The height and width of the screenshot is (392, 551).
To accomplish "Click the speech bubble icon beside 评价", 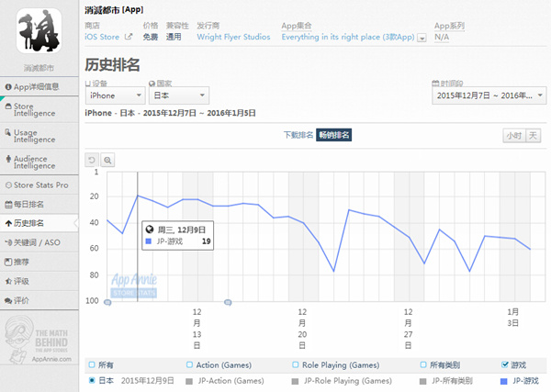I will coord(8,301).
